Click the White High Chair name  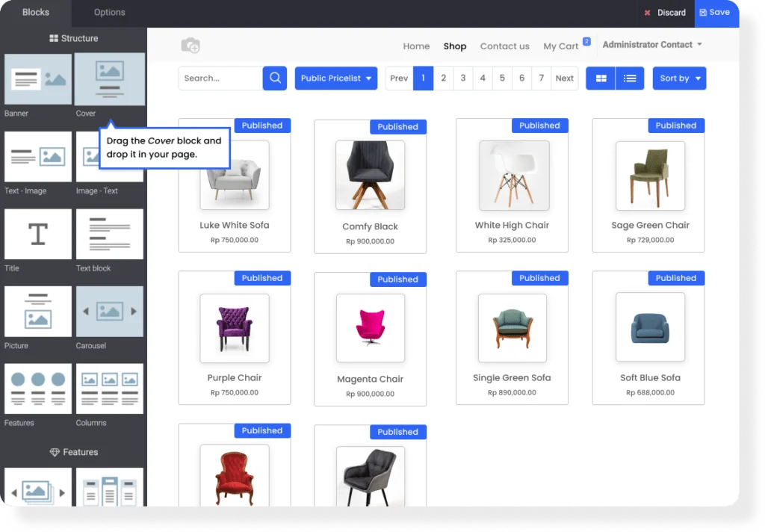point(512,225)
